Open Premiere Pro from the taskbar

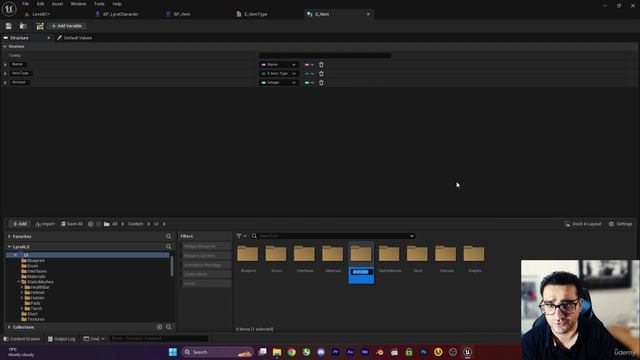tap(336, 352)
